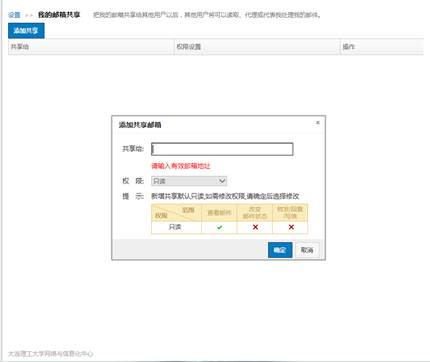This screenshot has width=430, height=362.
Task: Click the 查看邮件 header cell in permission table
Action: [x=219, y=213]
